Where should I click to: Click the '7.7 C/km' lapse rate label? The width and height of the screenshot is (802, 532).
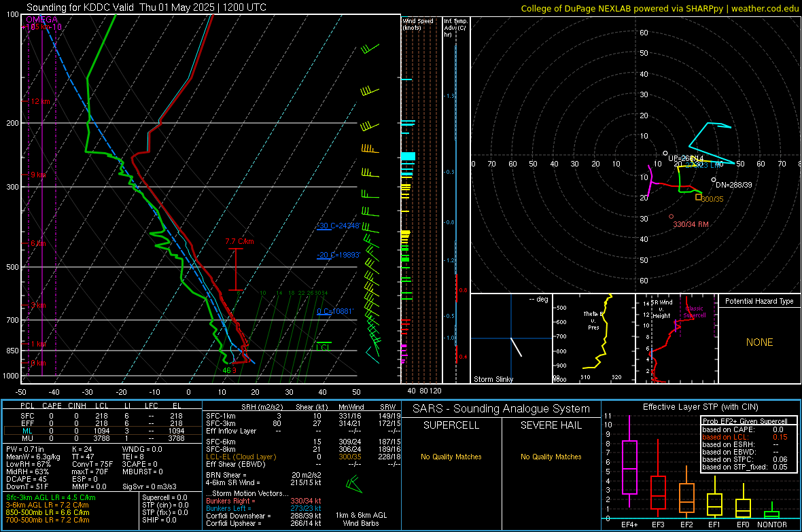(x=239, y=241)
